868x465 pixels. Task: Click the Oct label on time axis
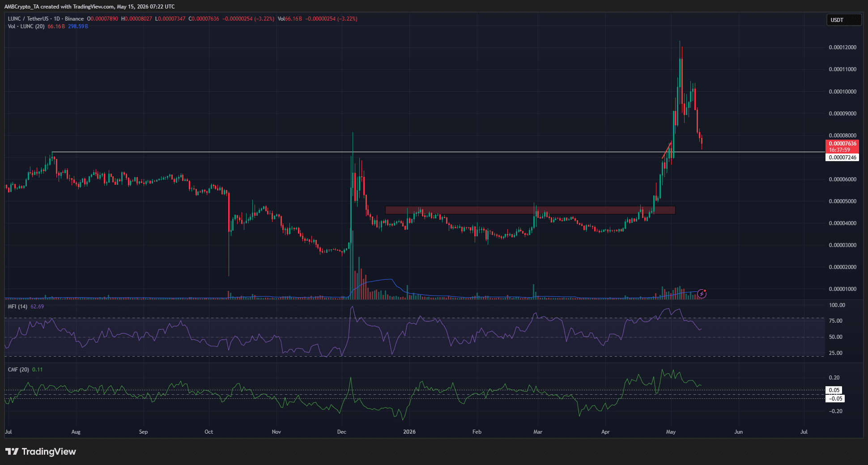click(208, 432)
